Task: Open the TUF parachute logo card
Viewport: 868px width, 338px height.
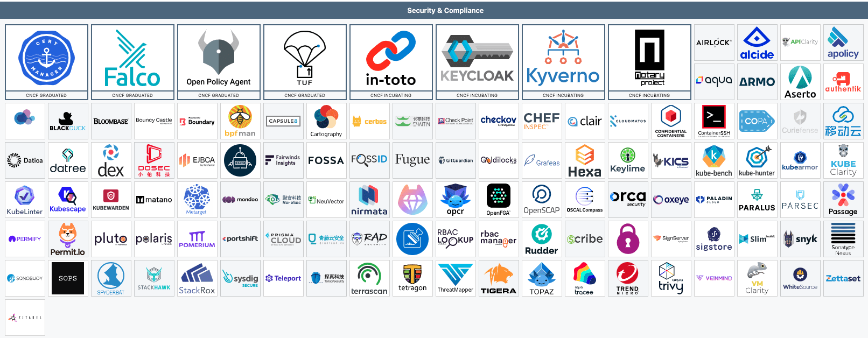Action: 305,62
